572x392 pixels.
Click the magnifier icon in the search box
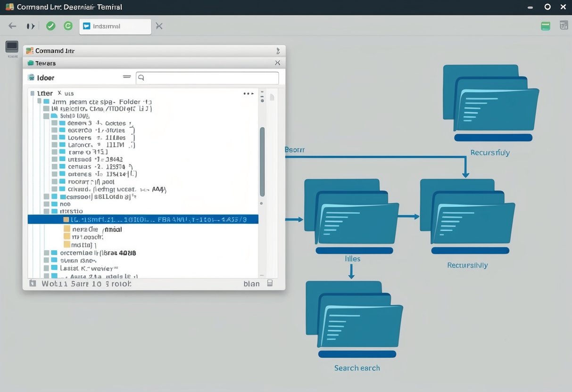click(x=141, y=78)
